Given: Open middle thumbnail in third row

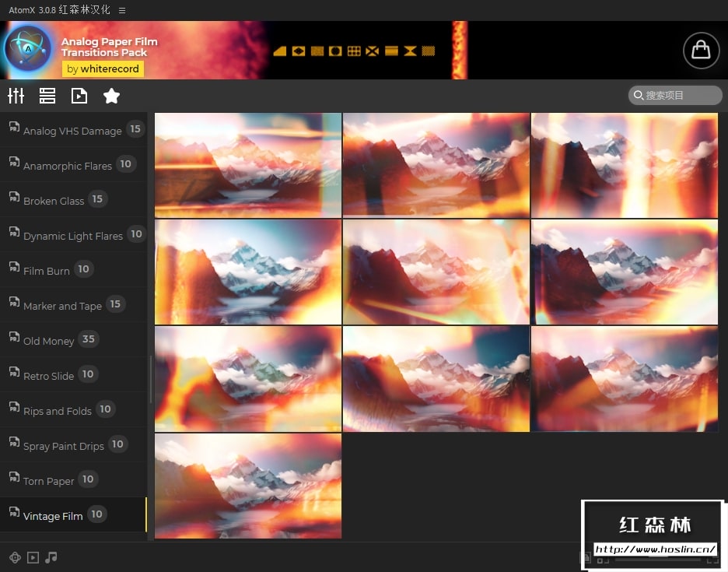Looking at the screenshot, I should pyautogui.click(x=436, y=379).
